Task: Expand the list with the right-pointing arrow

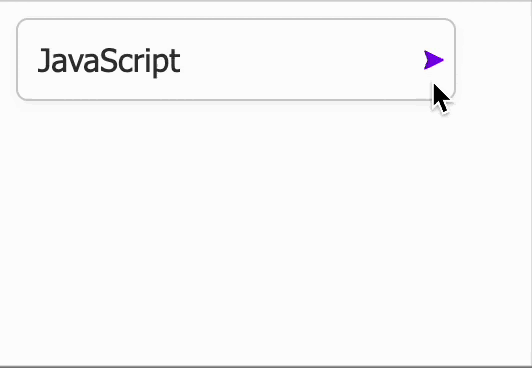Action: 433,60
